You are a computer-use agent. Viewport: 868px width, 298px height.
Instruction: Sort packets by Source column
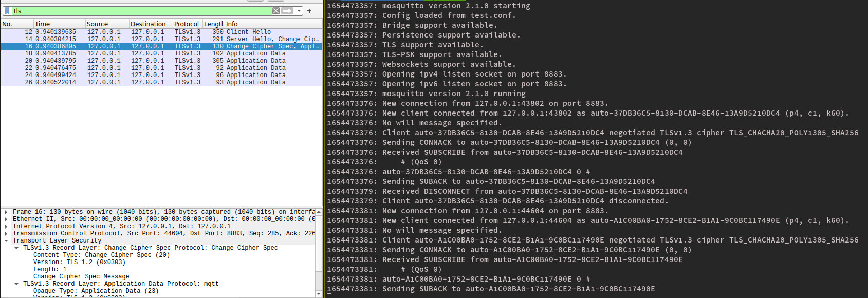coord(107,24)
